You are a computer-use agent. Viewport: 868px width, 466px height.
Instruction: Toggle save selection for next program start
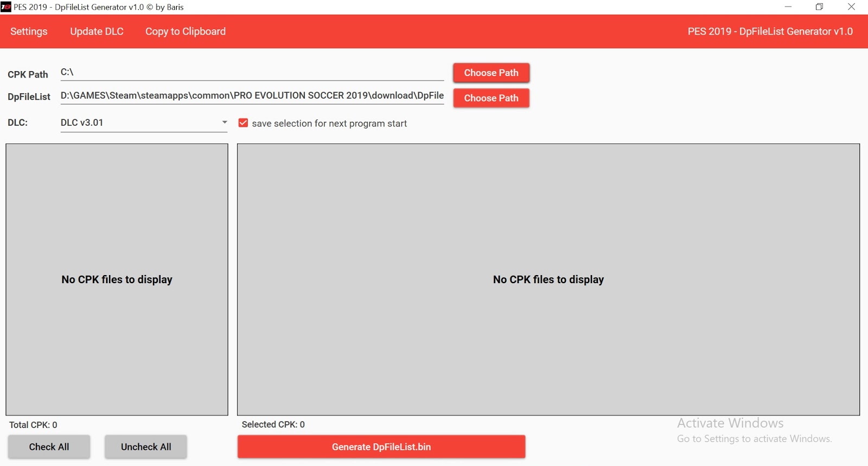(x=243, y=123)
